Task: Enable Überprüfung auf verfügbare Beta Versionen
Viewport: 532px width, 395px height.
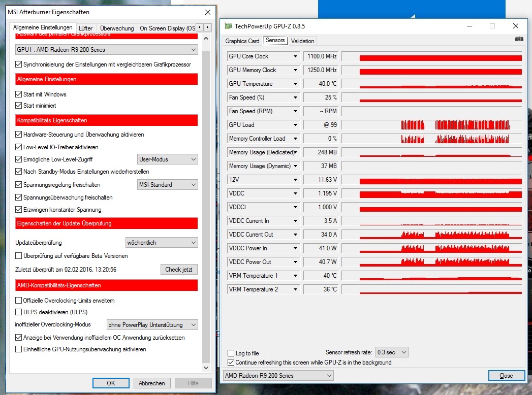Action: pos(19,255)
